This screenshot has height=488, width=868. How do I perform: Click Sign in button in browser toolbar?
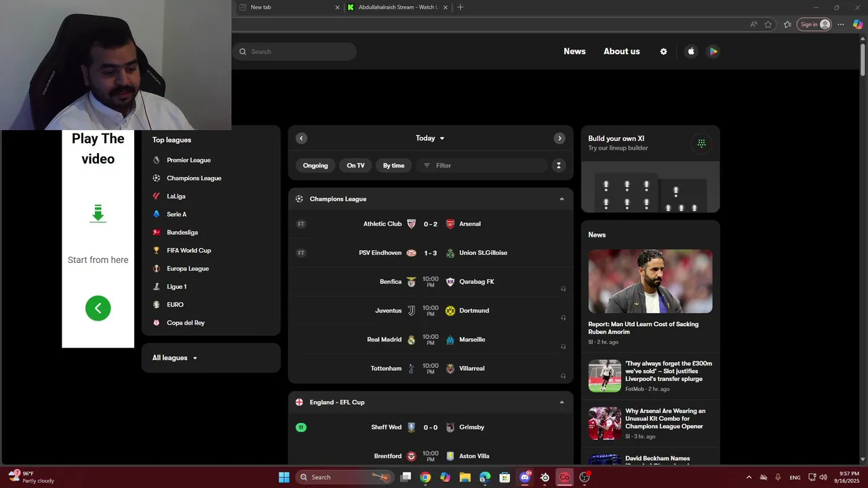[814, 24]
